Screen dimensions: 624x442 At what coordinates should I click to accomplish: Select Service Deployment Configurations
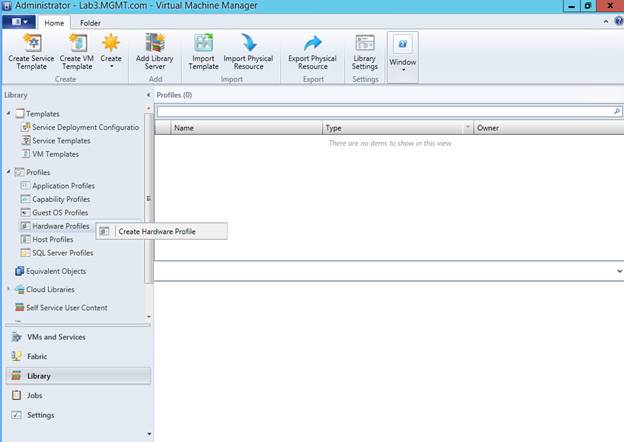click(x=80, y=127)
